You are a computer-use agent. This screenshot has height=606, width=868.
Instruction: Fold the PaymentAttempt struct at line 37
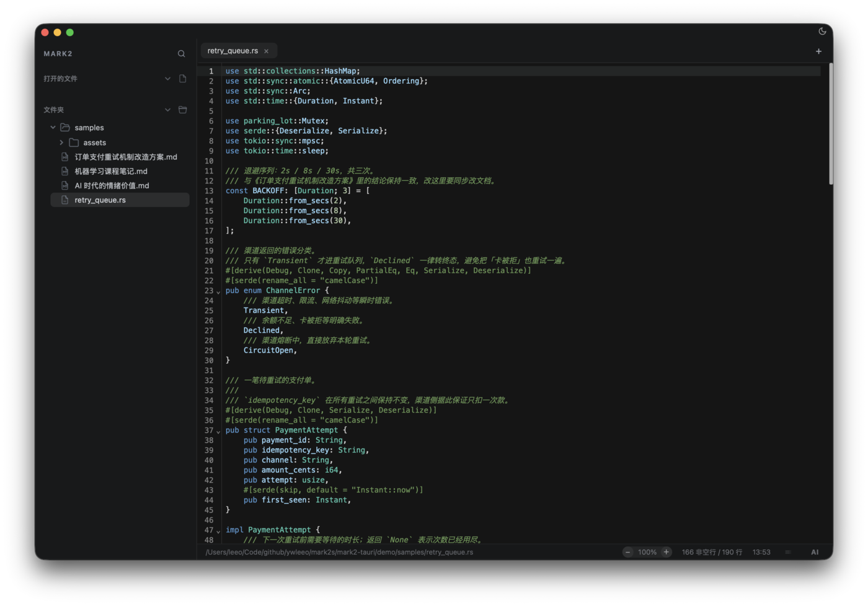pyautogui.click(x=218, y=432)
